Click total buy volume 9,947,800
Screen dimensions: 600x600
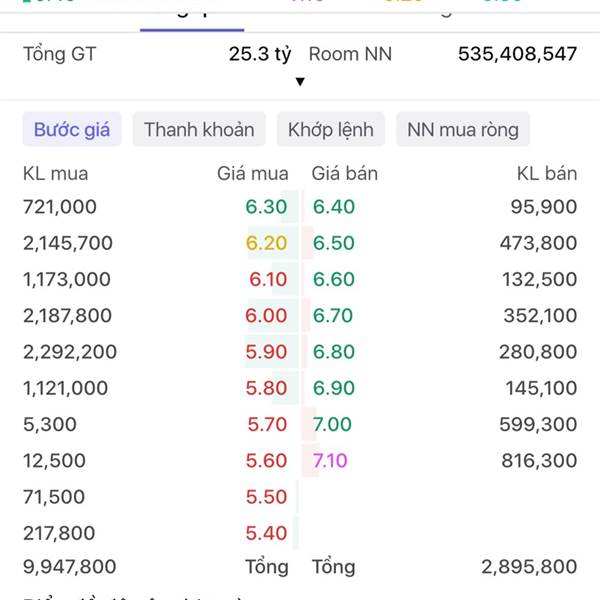point(70,567)
